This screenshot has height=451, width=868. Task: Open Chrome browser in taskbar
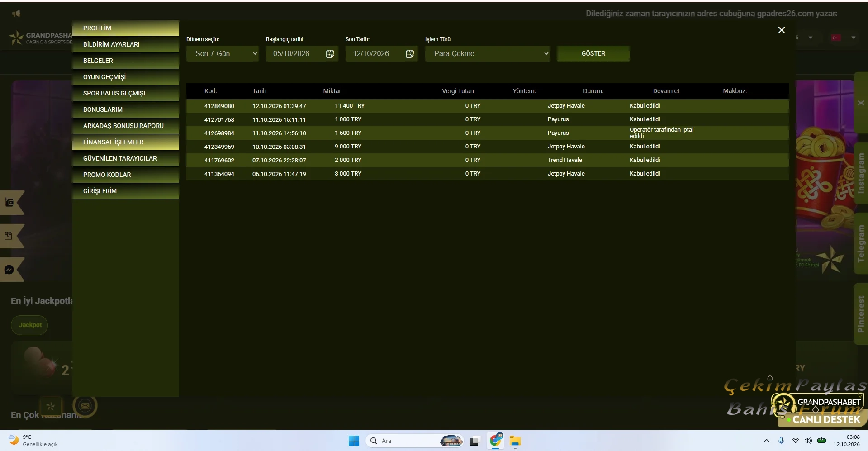(x=496, y=440)
